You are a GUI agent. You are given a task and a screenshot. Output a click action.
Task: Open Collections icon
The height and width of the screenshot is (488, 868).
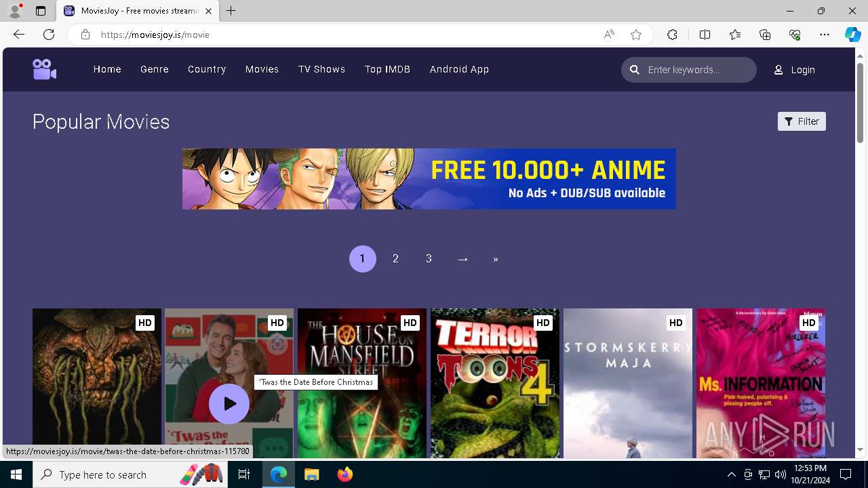coord(765,35)
